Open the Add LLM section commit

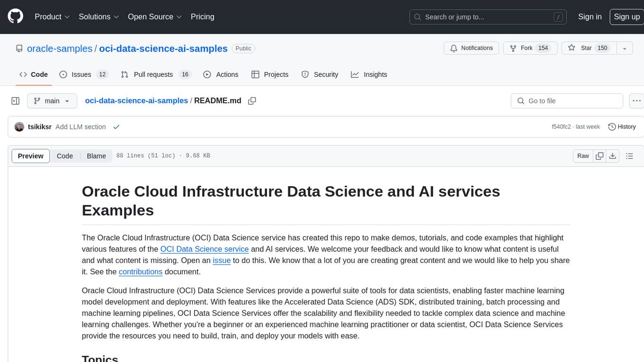[x=80, y=127]
